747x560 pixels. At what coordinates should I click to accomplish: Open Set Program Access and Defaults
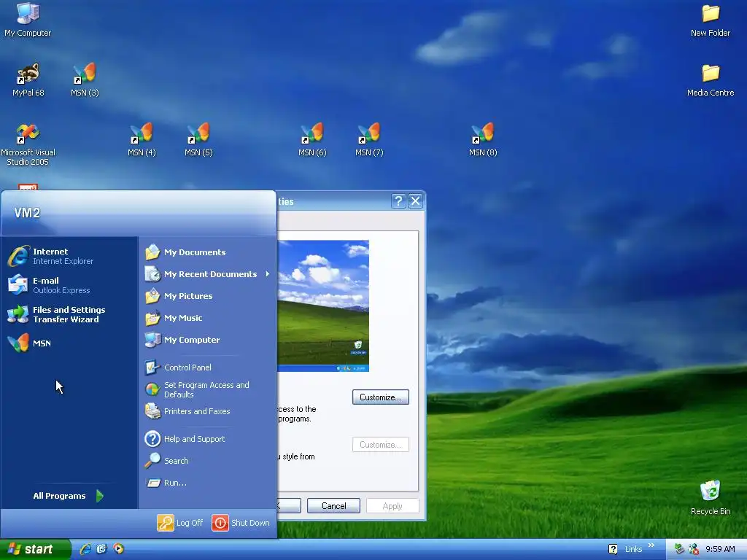(207, 389)
